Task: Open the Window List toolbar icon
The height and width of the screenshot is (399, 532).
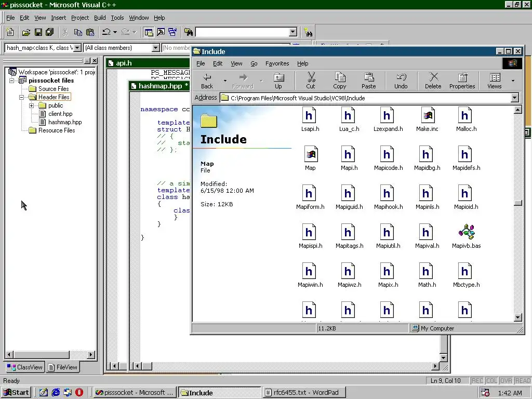Action: 172,32
